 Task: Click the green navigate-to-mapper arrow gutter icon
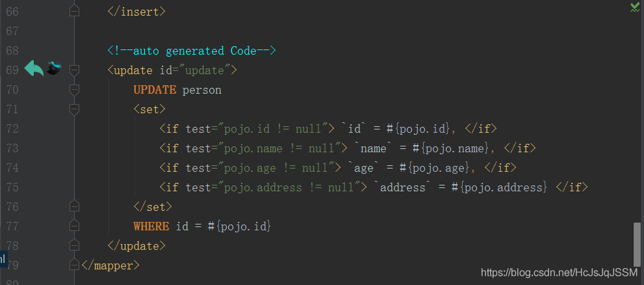click(x=33, y=68)
